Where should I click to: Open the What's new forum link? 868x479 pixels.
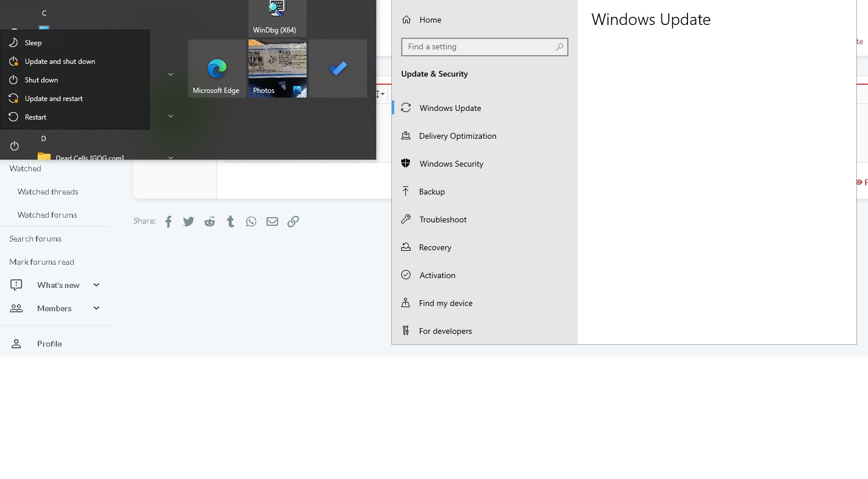pos(58,286)
